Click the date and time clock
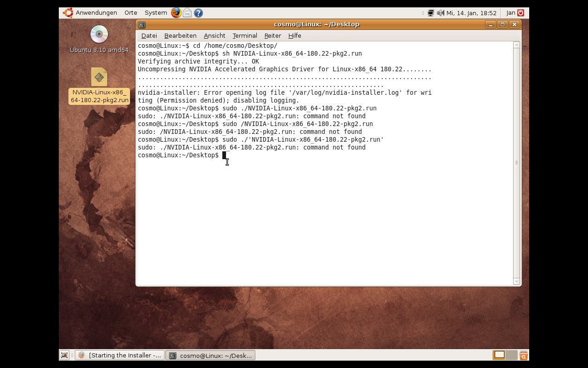The width and height of the screenshot is (588, 368). 471,13
